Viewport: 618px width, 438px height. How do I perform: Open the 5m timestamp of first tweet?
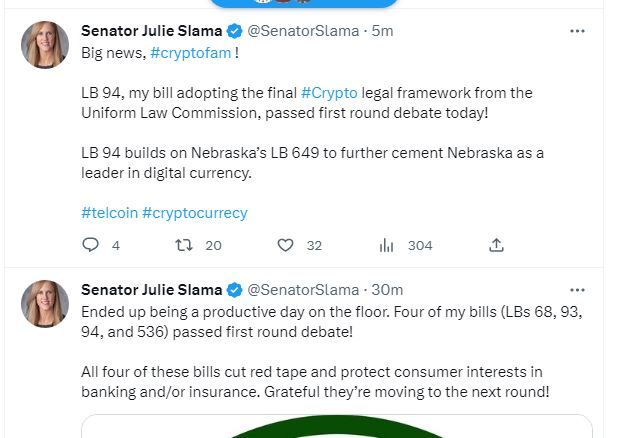382,31
